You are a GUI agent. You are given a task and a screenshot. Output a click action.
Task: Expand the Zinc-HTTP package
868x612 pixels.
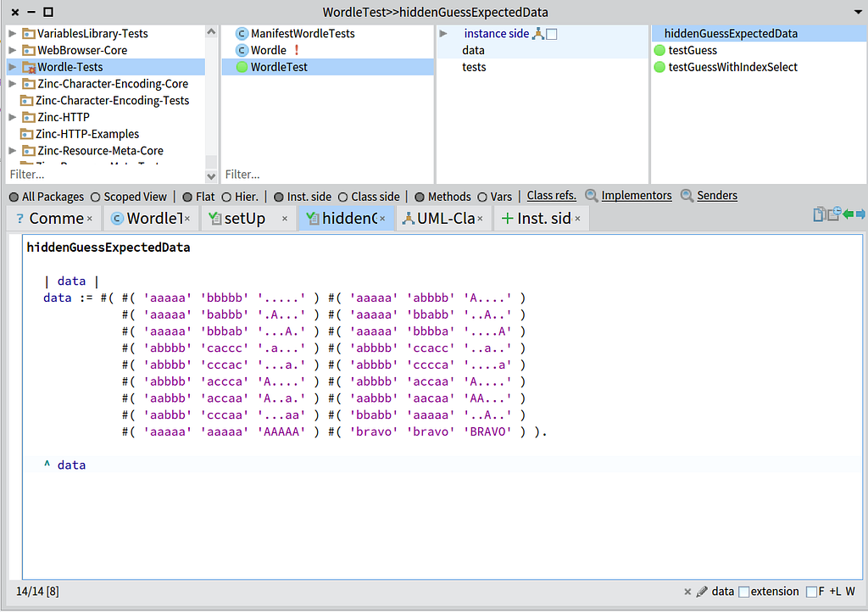coord(12,117)
